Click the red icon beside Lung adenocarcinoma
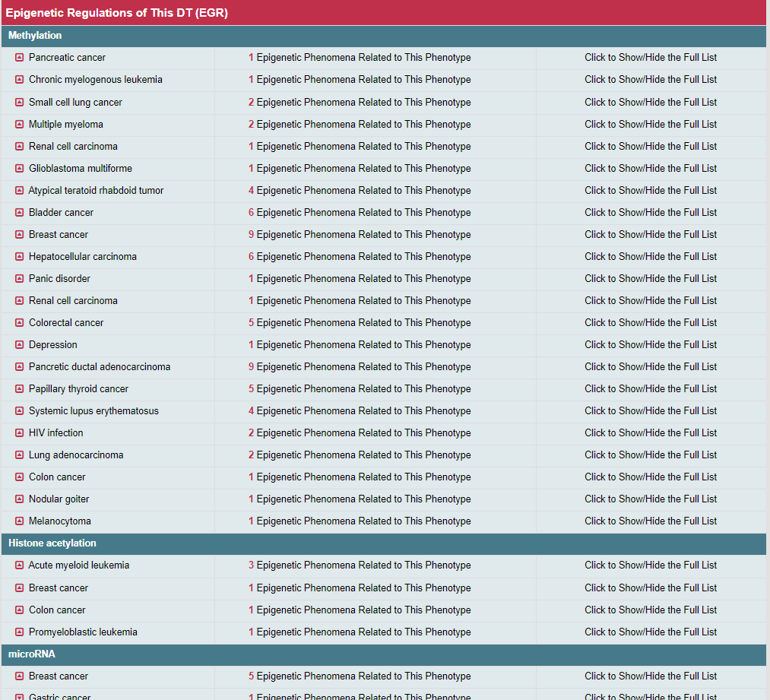 pos(19,455)
